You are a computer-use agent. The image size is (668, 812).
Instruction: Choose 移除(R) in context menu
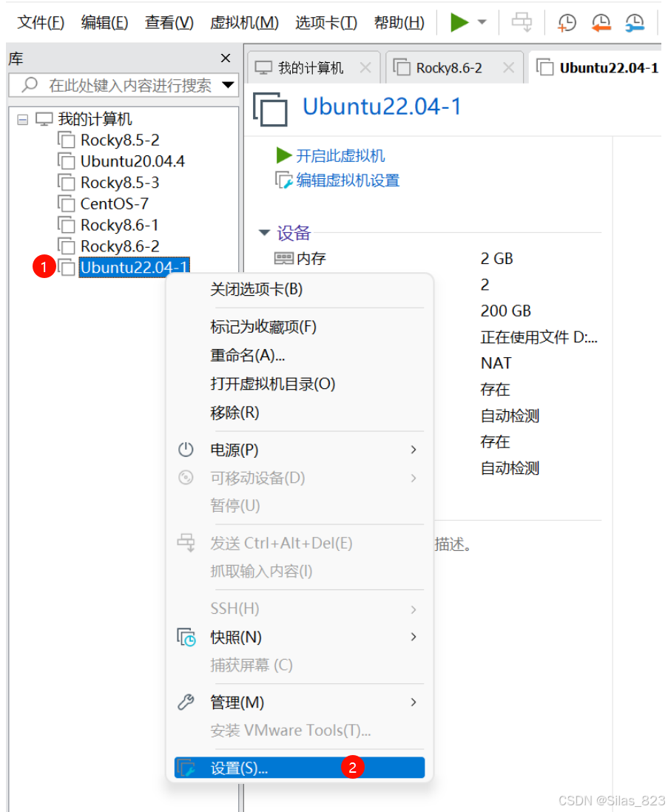(x=300, y=413)
